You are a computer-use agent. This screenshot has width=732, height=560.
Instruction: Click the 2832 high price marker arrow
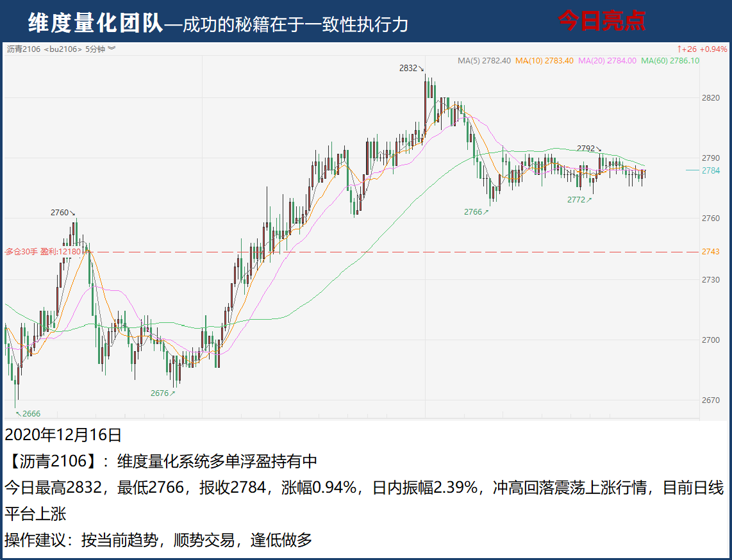point(421,69)
